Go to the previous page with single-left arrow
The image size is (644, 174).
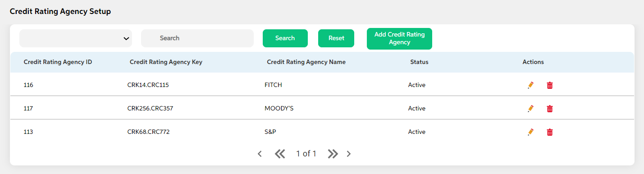pyautogui.click(x=260, y=154)
